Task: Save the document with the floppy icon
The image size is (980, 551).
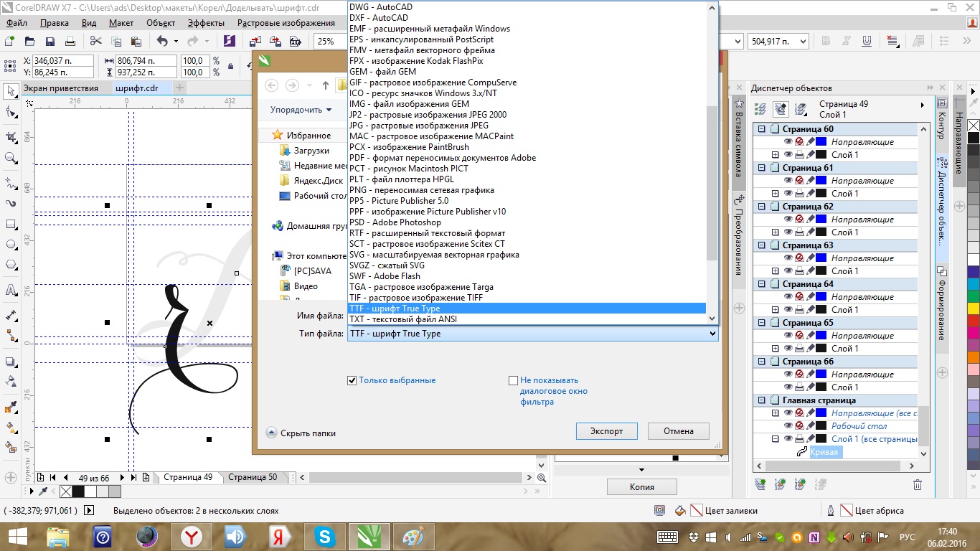Action: click(50, 42)
